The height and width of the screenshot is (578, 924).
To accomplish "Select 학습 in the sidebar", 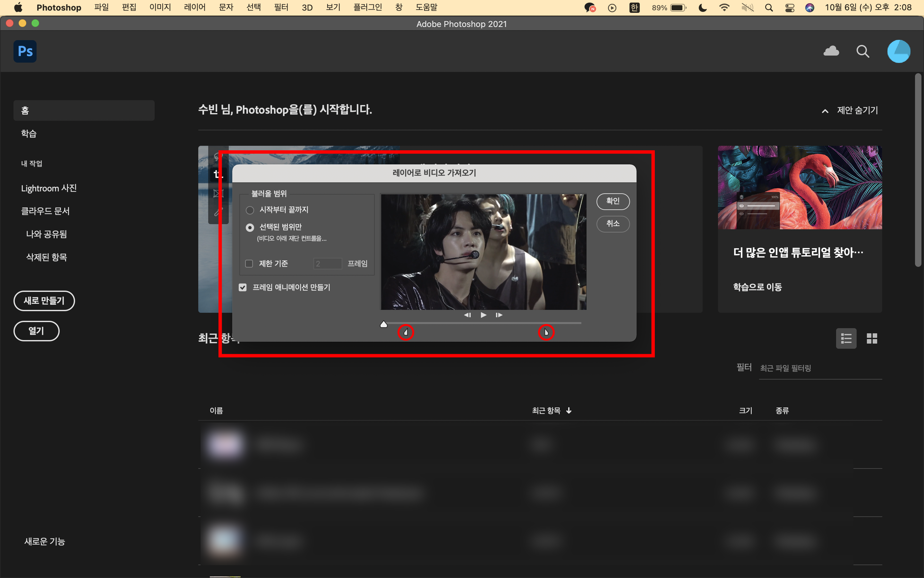I will (x=29, y=133).
